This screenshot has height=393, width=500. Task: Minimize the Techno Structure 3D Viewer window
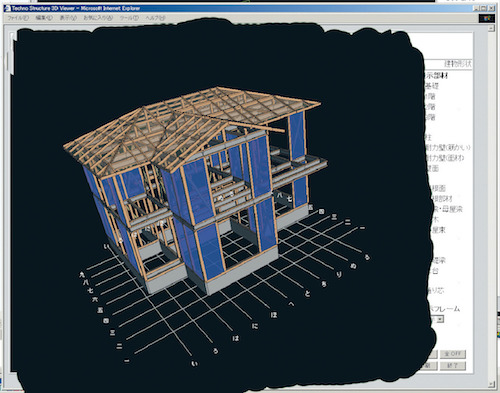[x=477, y=8]
